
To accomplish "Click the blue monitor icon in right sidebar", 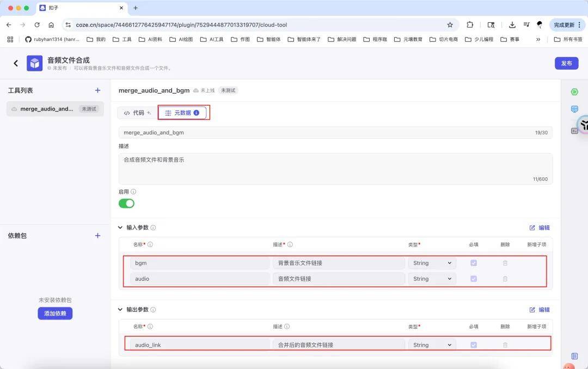I will pyautogui.click(x=574, y=109).
